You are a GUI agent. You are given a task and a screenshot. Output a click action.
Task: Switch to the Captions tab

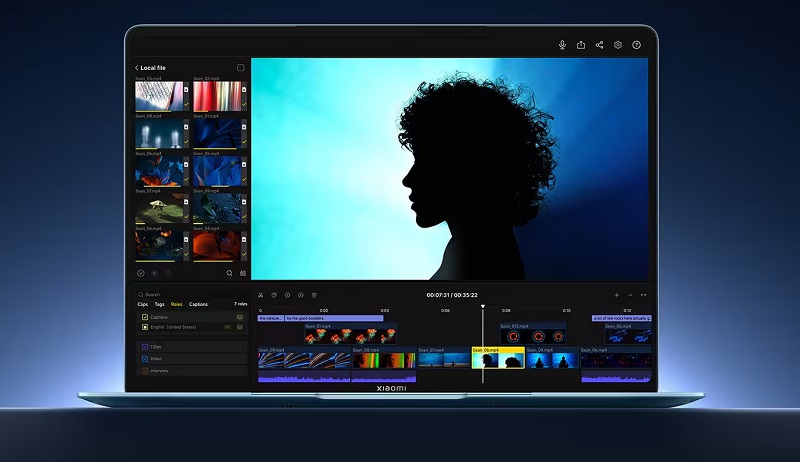pos(199,304)
